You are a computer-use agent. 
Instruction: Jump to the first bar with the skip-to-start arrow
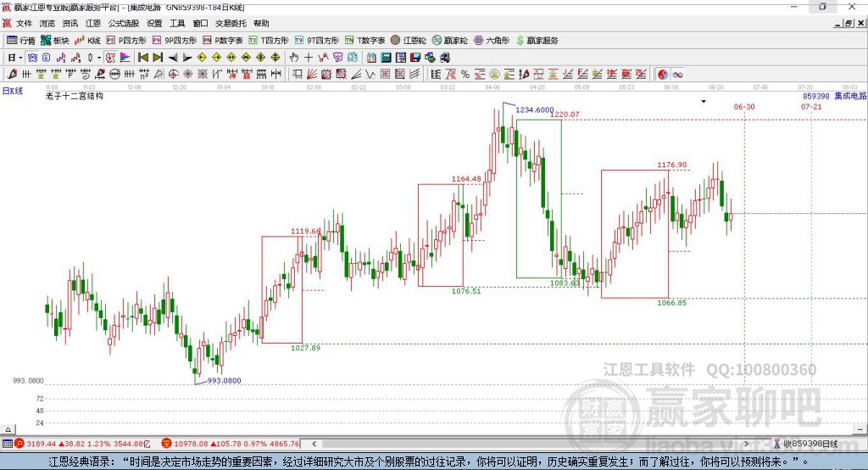(x=142, y=58)
